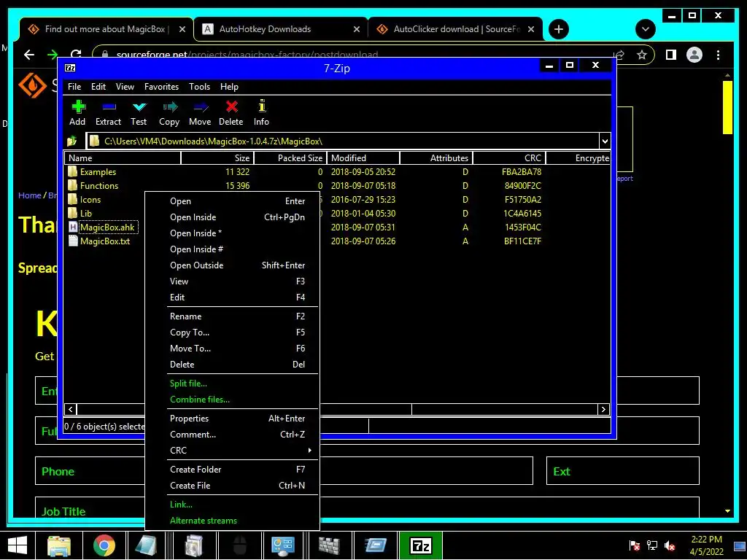This screenshot has height=560, width=747.
Task: Click the Home breadcrumb link on SourceForge
Action: tap(29, 195)
